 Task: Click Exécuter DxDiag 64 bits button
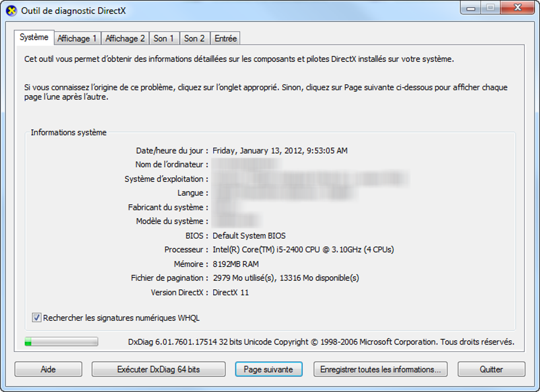tap(158, 369)
